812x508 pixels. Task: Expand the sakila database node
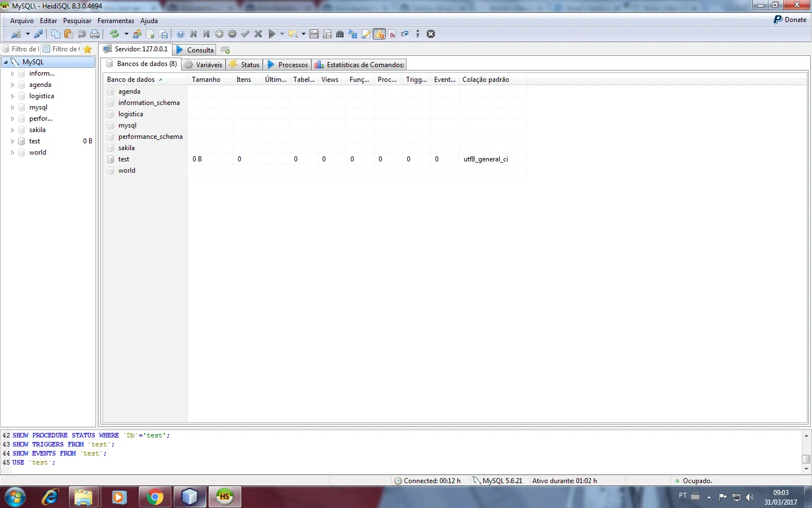[x=12, y=130]
